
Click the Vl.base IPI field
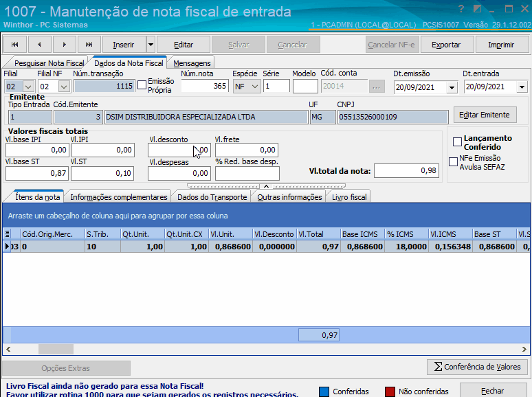click(37, 150)
